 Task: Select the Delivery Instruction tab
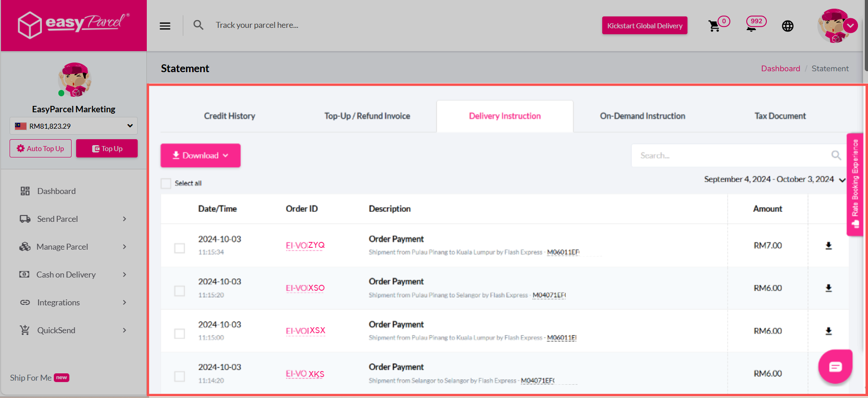tap(505, 116)
